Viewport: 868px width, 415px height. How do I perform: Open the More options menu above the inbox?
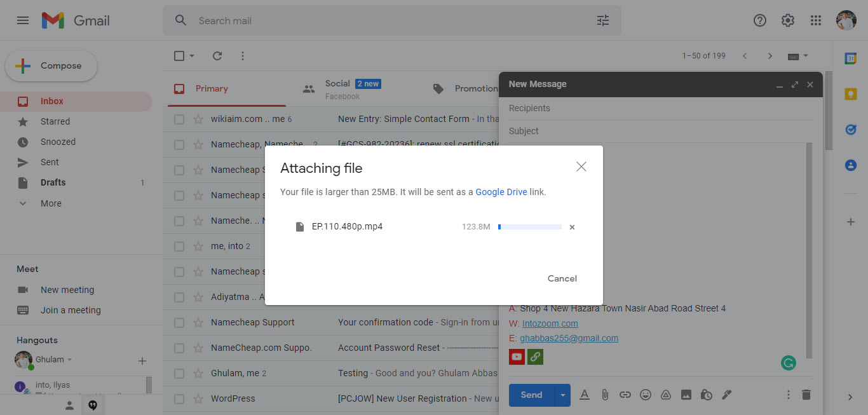coord(243,56)
